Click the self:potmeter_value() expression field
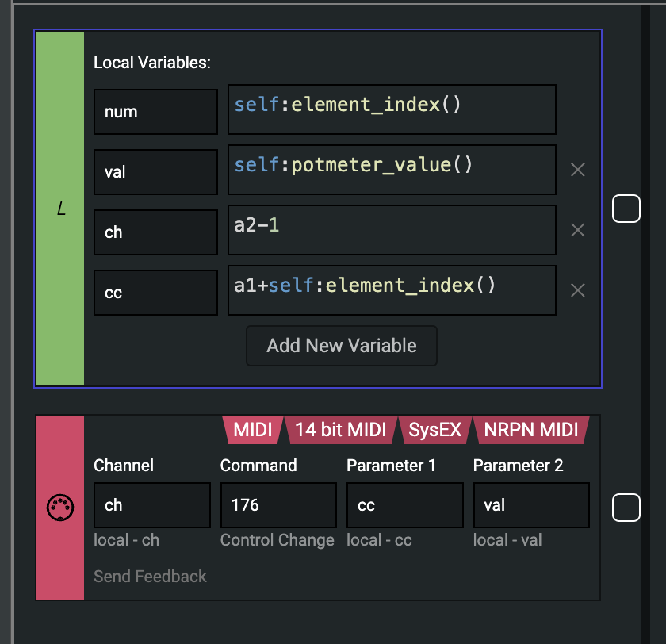 coord(392,171)
